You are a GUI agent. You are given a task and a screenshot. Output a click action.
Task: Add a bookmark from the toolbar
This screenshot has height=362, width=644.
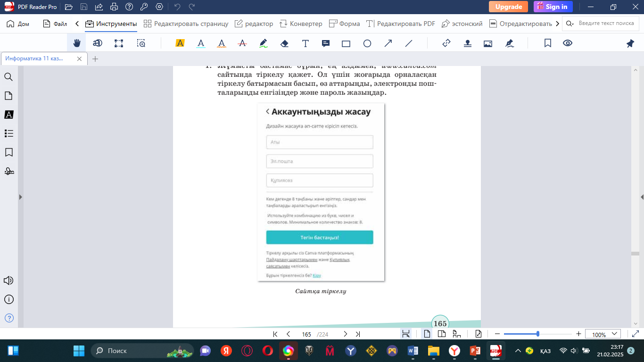click(x=548, y=43)
